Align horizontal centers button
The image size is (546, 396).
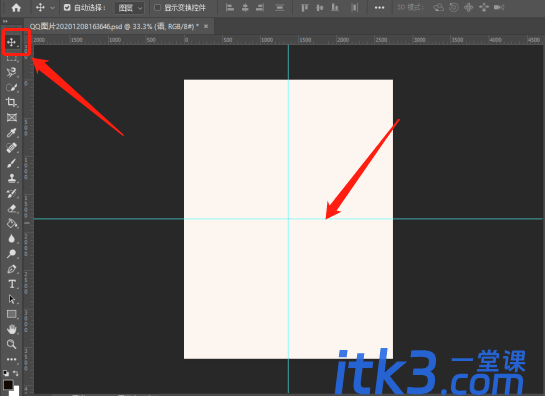245,7
